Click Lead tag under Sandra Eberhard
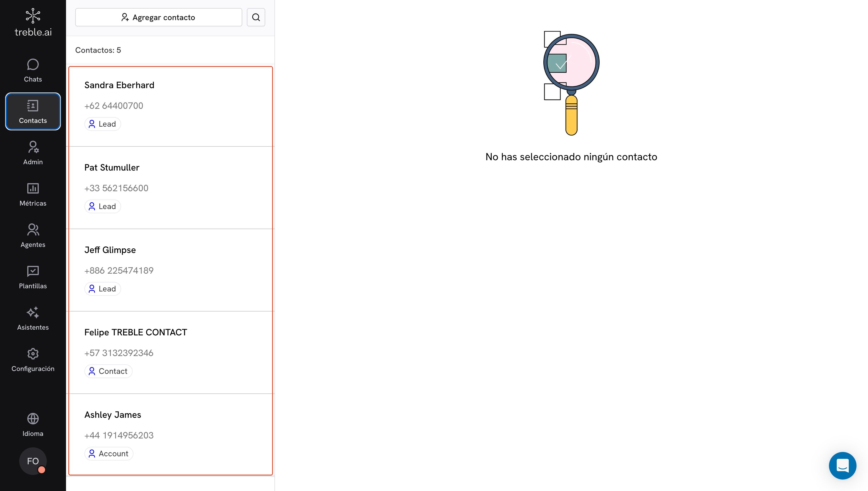This screenshot has height=491, width=868. (x=102, y=124)
